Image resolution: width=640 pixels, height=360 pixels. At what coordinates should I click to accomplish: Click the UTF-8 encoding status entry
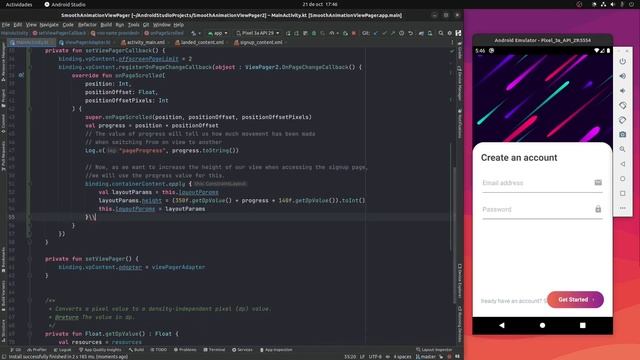click(375, 357)
